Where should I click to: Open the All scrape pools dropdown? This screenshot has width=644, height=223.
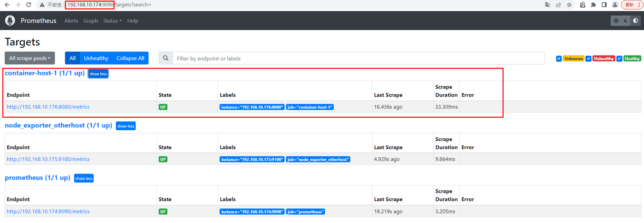point(30,58)
